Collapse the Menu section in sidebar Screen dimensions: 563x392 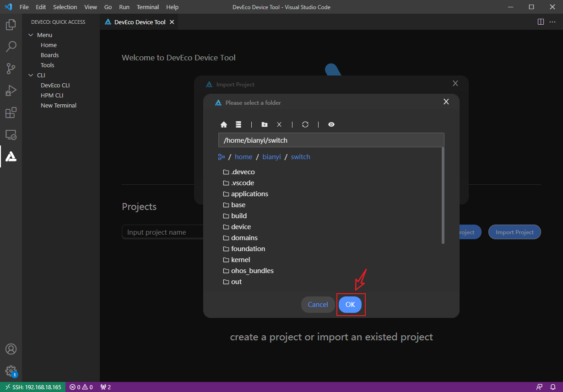[31, 35]
